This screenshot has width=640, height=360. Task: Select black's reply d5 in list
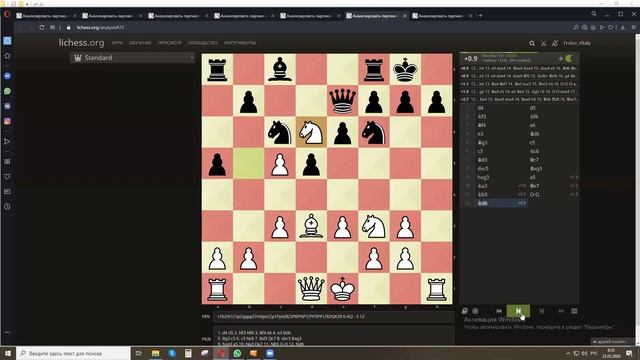533,108
